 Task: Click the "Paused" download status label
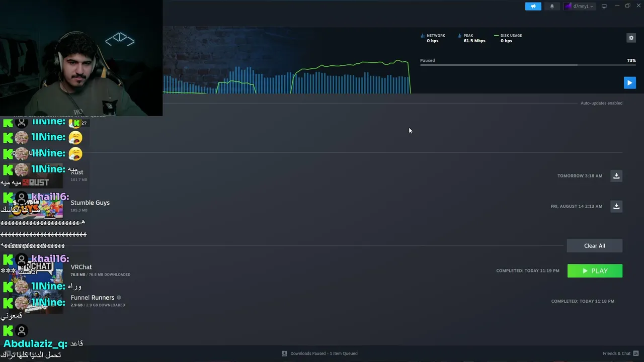428,60
